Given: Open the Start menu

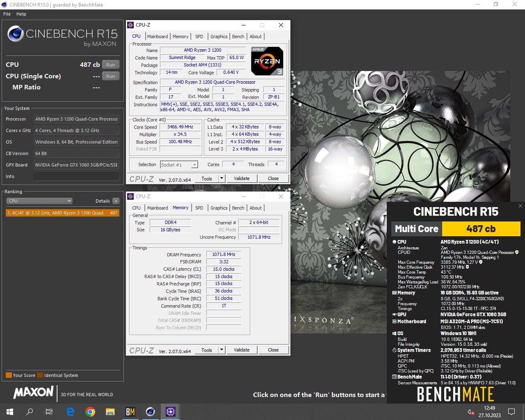Looking at the screenshot, I should 10,411.
